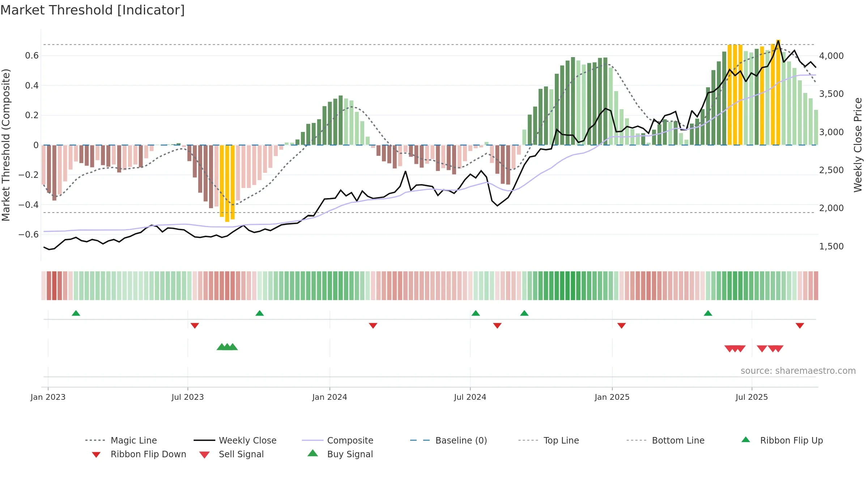
Task: Click the Jan 2025 x-axis label
Action: coord(612,397)
